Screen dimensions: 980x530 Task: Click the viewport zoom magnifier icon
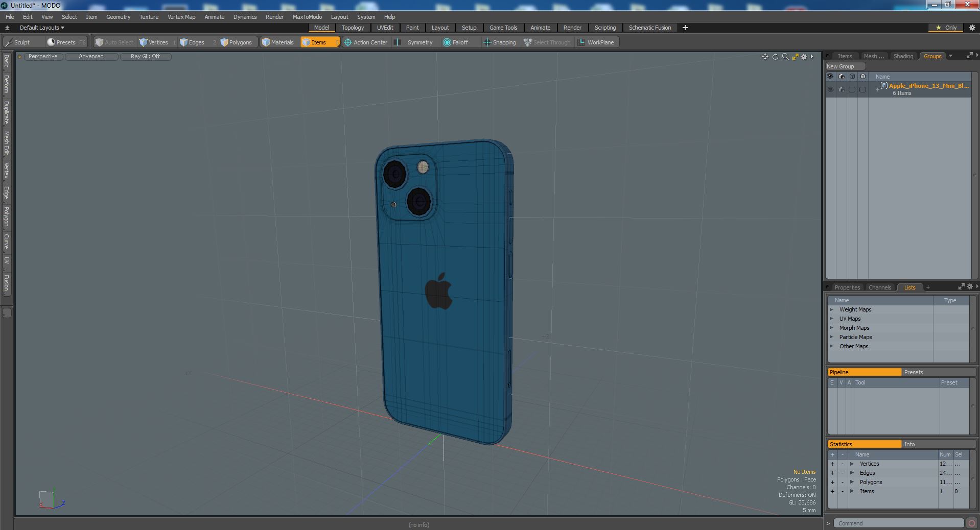click(x=785, y=57)
